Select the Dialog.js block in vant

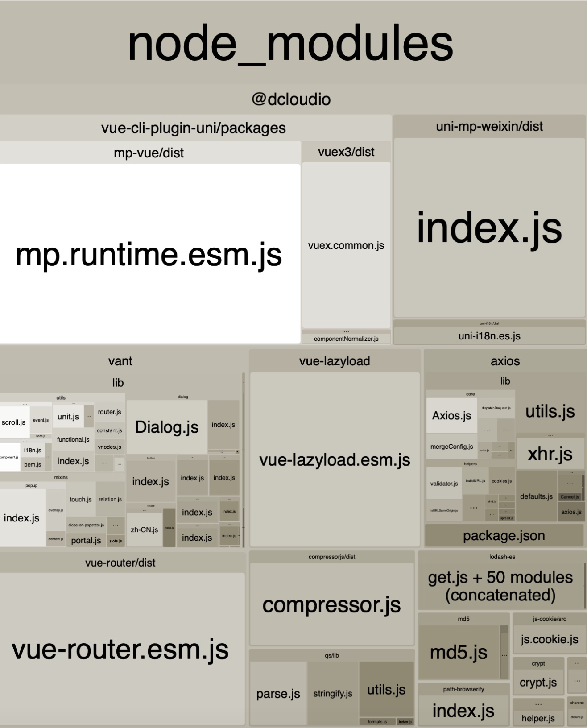pyautogui.click(x=167, y=427)
